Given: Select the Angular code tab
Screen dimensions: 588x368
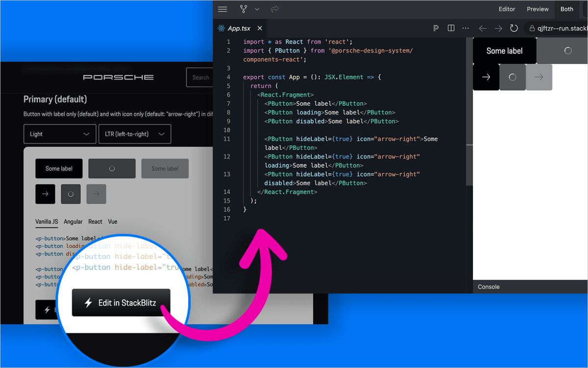Looking at the screenshot, I should tap(73, 222).
